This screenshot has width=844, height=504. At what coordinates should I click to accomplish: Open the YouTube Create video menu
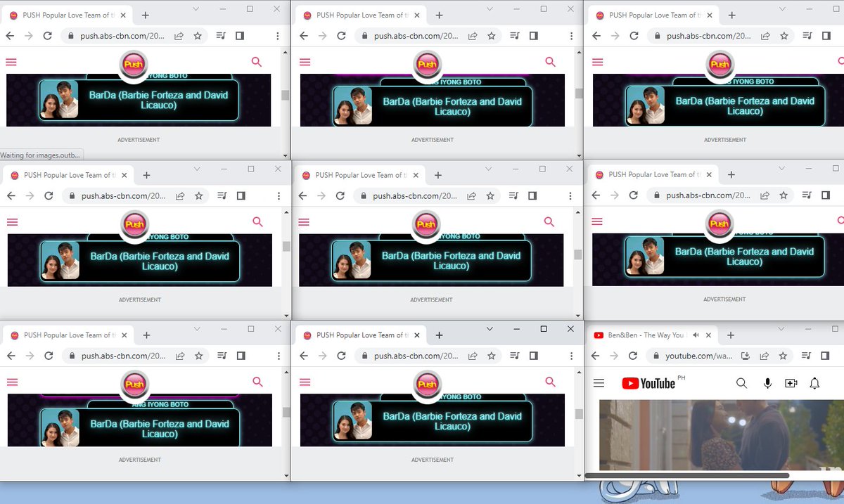click(791, 383)
